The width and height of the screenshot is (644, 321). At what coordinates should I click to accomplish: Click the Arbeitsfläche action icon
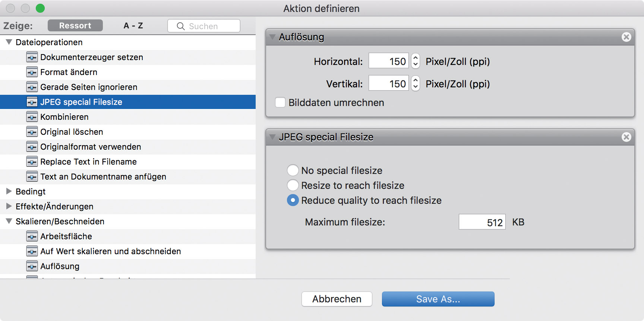pyautogui.click(x=32, y=237)
